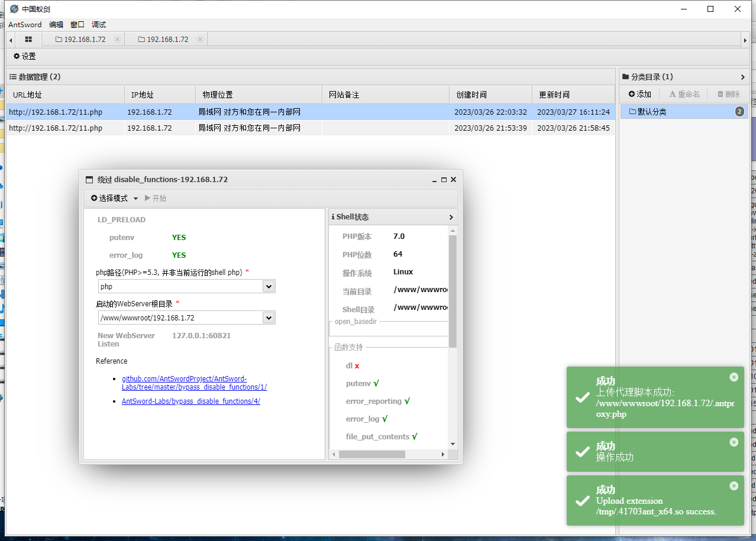Viewport: 756px width, 541px height.
Task: Expand the php路径 combo box arrow
Action: tap(269, 286)
